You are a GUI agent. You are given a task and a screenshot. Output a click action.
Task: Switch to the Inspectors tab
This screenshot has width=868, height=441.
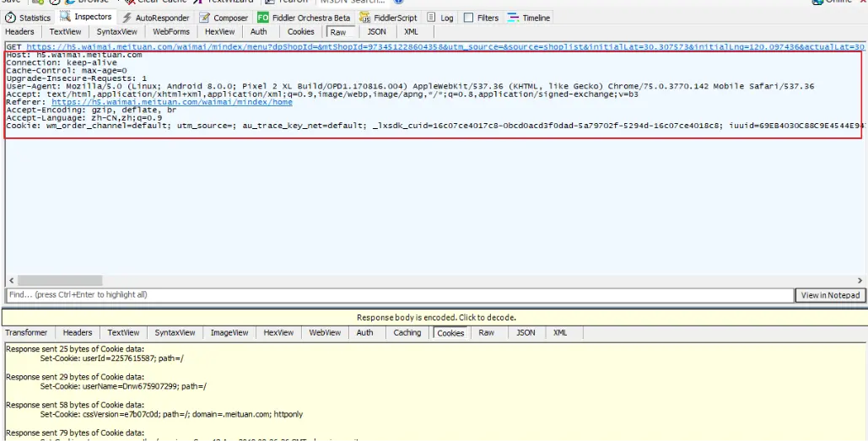pyautogui.click(x=86, y=17)
